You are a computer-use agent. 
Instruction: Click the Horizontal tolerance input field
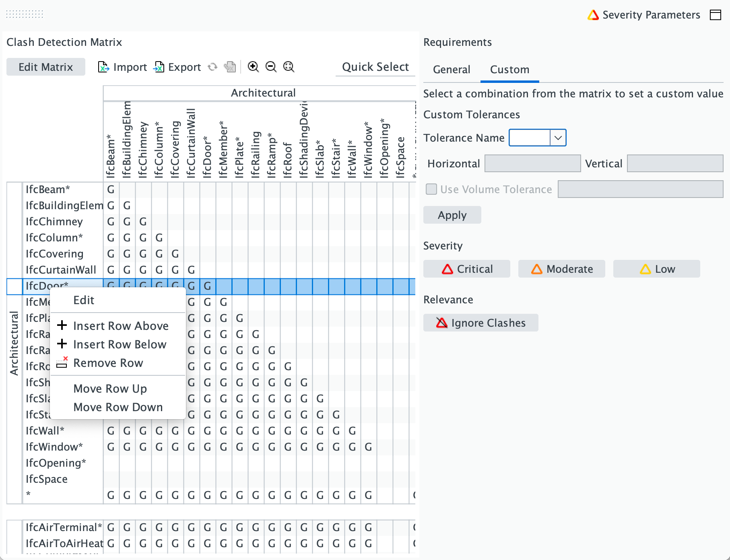(533, 163)
